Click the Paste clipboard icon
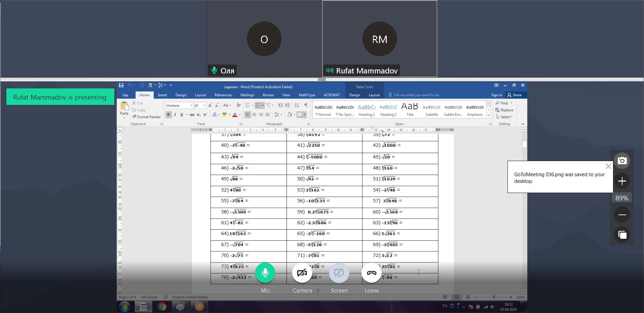The height and width of the screenshot is (313, 644). (x=124, y=106)
